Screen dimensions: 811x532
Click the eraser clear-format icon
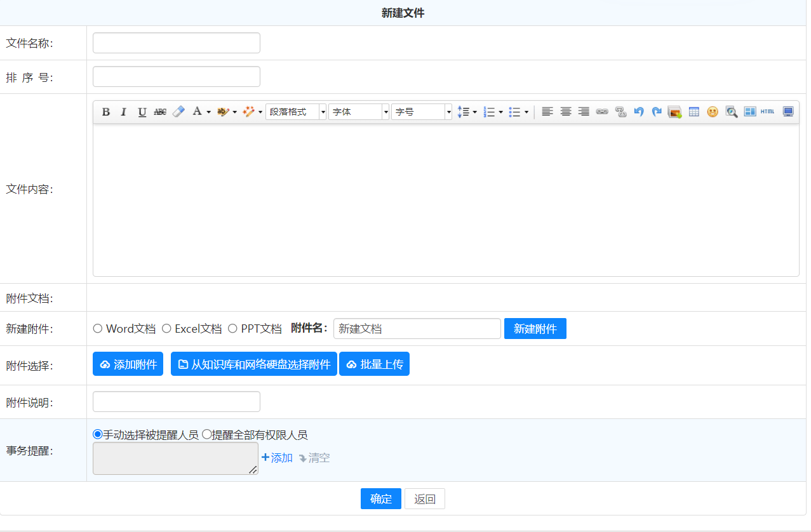(178, 112)
